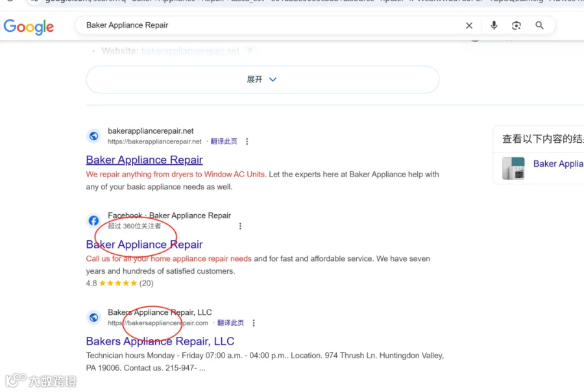Image resolution: width=584 pixels, height=392 pixels.
Task: Select the Facebook · Baker Appliance Repair source text
Action: pos(169,215)
